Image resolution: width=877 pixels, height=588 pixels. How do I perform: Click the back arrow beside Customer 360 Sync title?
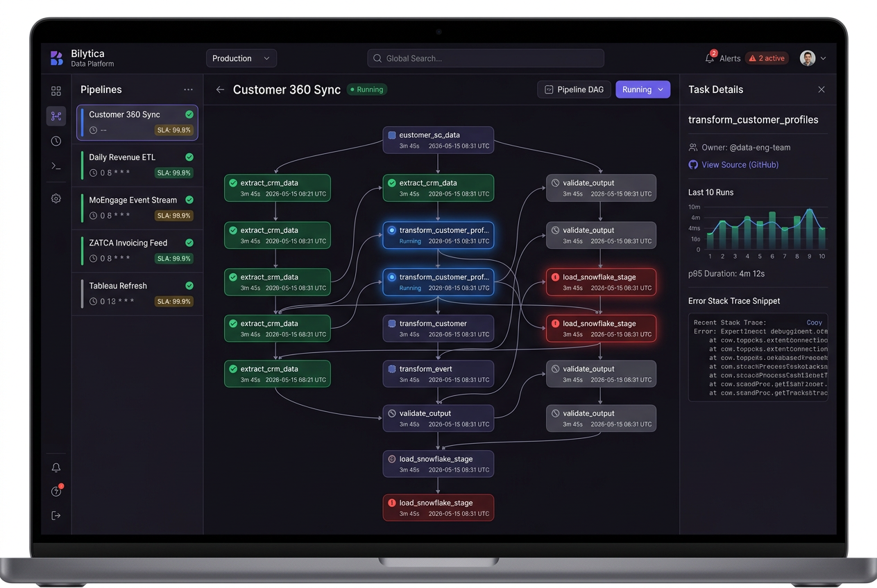pos(220,89)
